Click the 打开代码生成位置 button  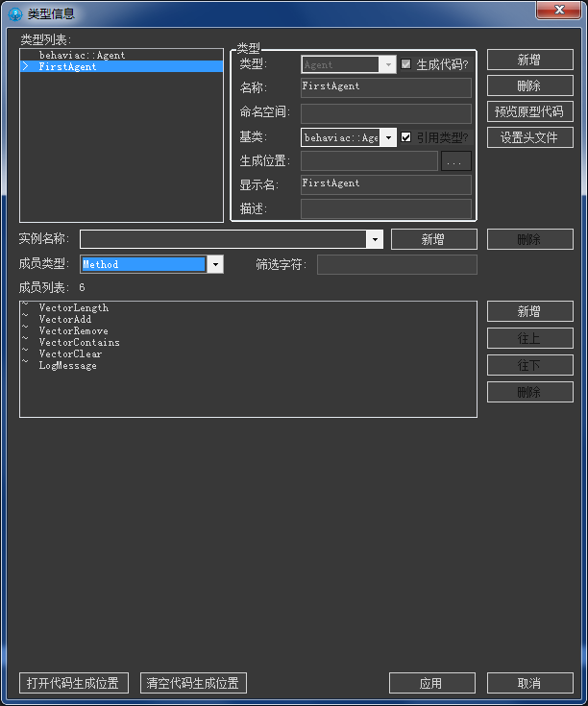[x=74, y=683]
